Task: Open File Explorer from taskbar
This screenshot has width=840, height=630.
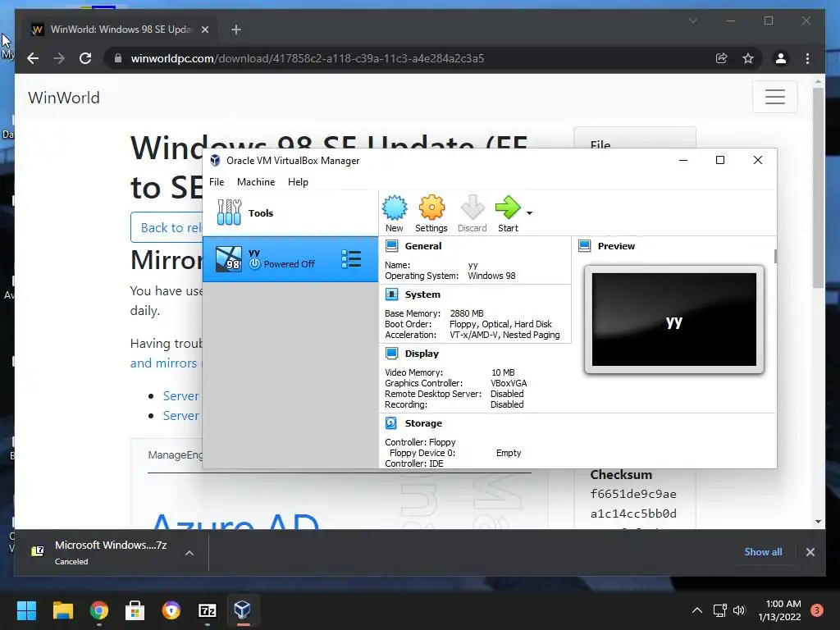Action: [x=62, y=610]
